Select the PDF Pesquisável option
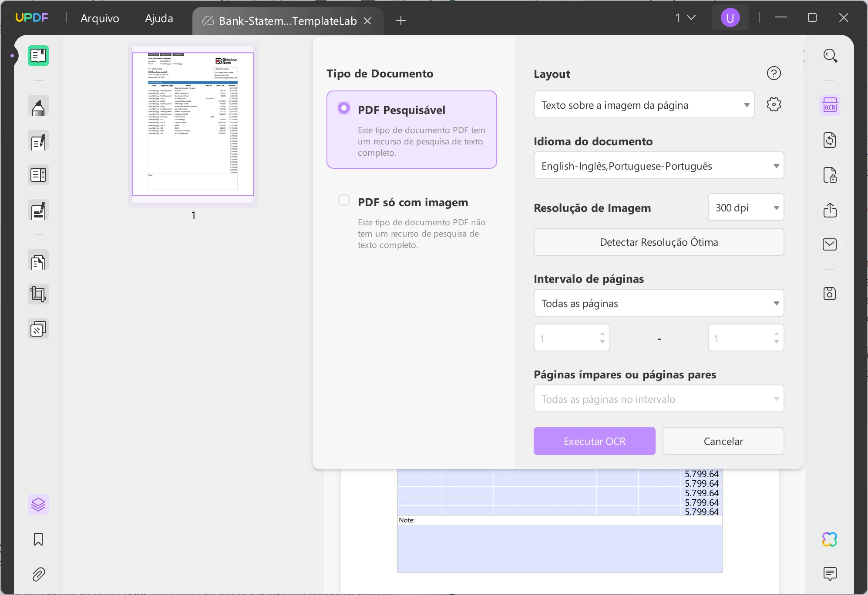Image resolution: width=868 pixels, height=595 pixels. point(411,130)
